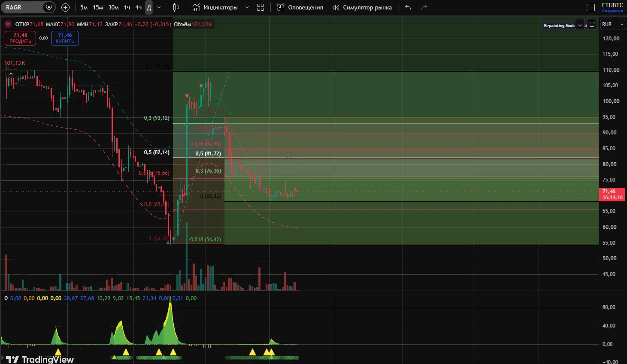Open the layout selection square icon
The width and height of the screenshot is (627, 364).
point(591,7)
